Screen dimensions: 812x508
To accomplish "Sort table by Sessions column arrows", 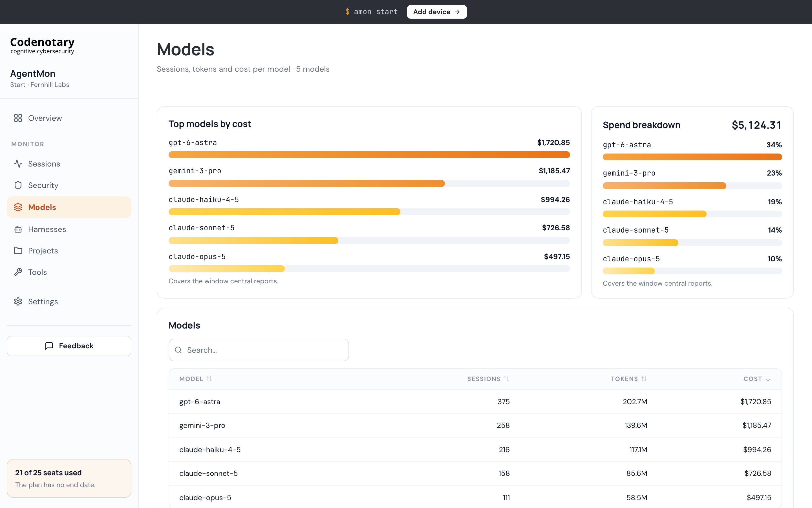I will [506, 379].
